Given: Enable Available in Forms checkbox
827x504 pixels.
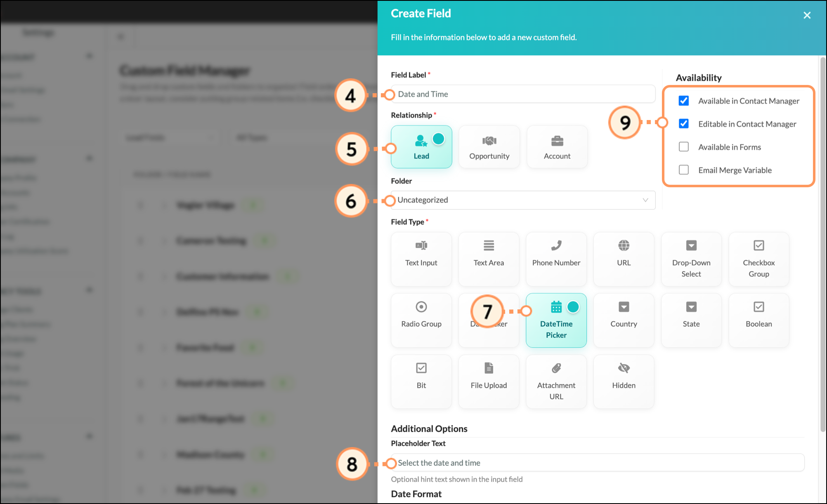Looking at the screenshot, I should pyautogui.click(x=684, y=147).
